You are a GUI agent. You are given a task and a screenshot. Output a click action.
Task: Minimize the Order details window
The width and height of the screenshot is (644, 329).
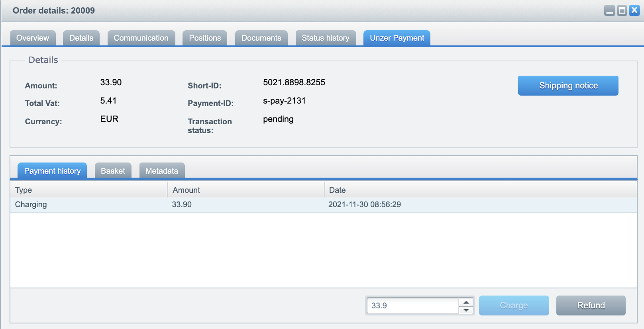tap(609, 11)
